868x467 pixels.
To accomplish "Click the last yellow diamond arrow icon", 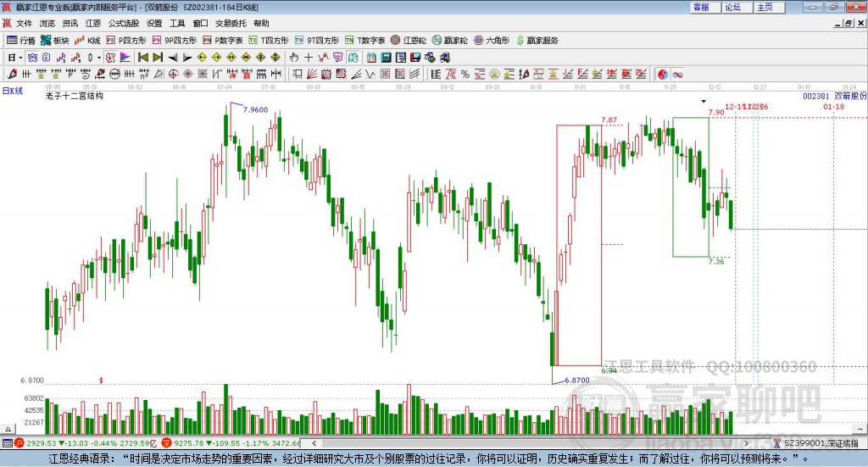I will (x=275, y=58).
